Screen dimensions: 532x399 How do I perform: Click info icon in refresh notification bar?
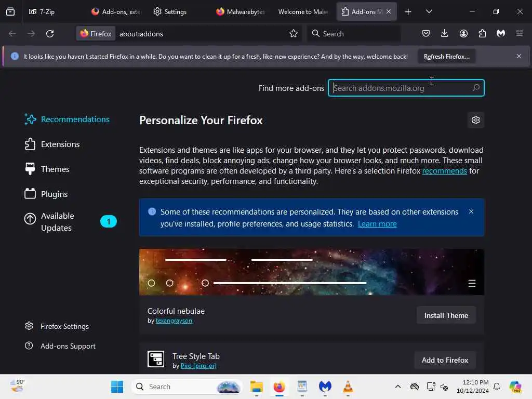[x=15, y=56]
